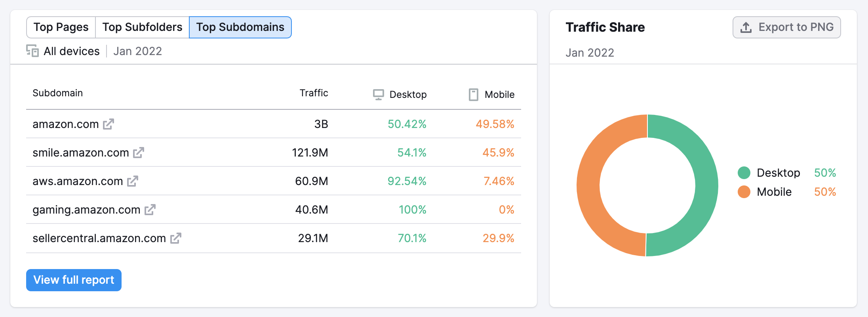Click the All devices label
The image size is (868, 317).
tap(72, 51)
